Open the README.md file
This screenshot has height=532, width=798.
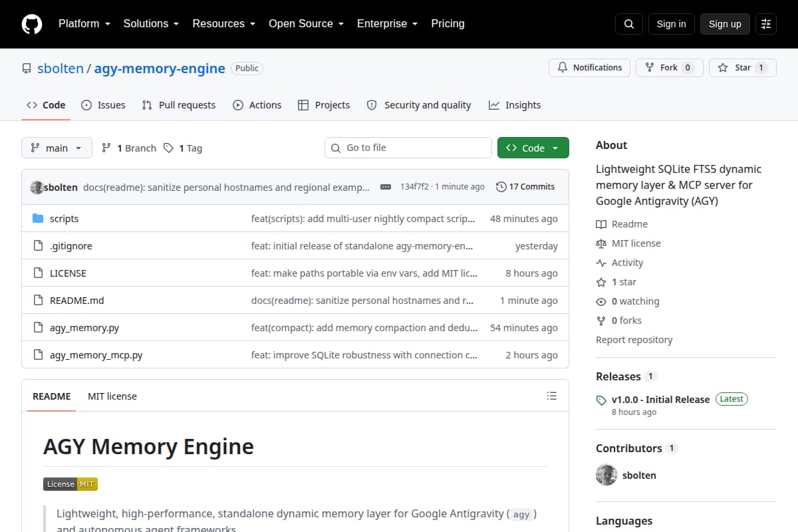click(77, 301)
